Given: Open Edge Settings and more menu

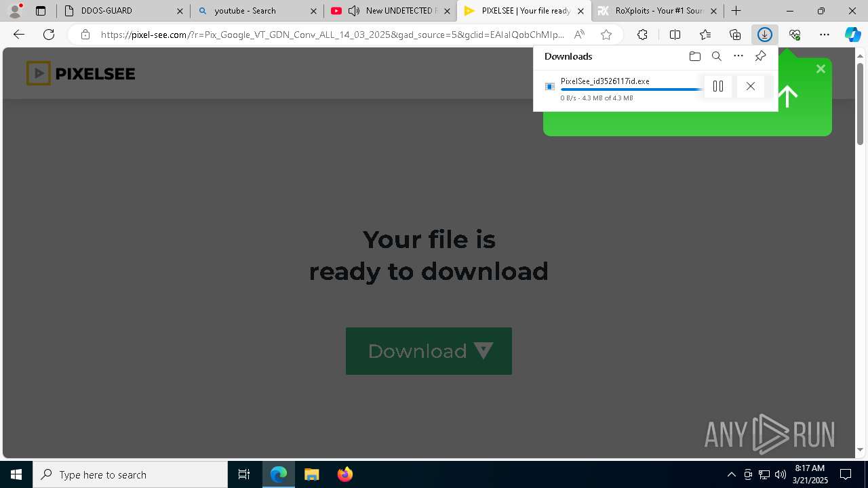Looking at the screenshot, I should (825, 35).
